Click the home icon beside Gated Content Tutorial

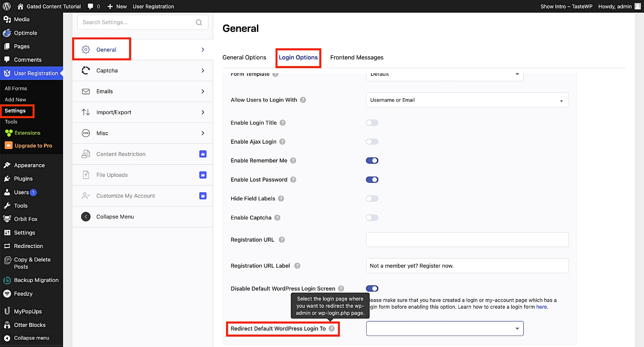coord(20,6)
